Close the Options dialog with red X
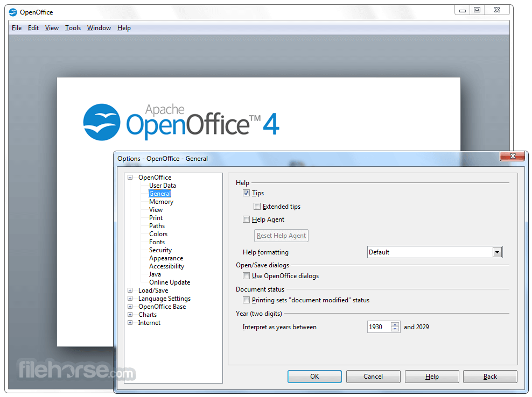 pyautogui.click(x=512, y=156)
